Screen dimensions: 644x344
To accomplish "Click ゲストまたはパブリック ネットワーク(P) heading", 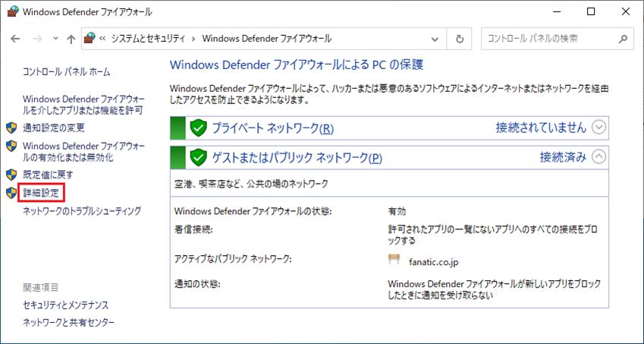I will (297, 157).
